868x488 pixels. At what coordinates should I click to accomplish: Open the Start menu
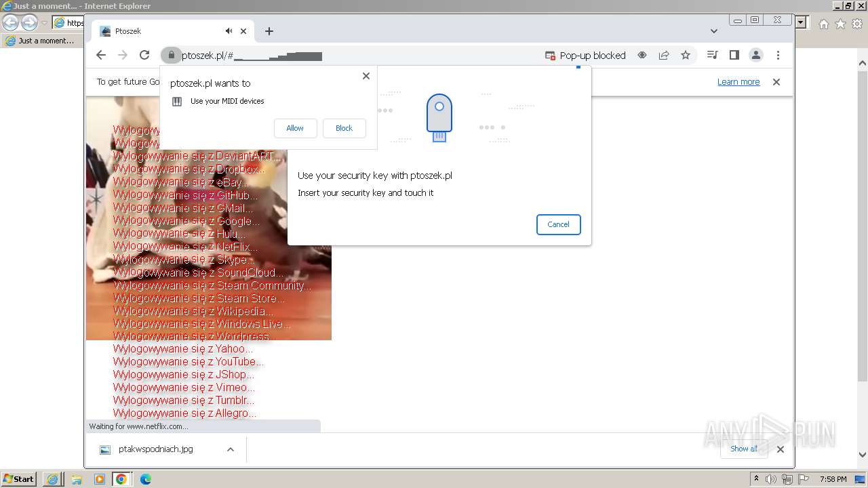[x=18, y=479]
